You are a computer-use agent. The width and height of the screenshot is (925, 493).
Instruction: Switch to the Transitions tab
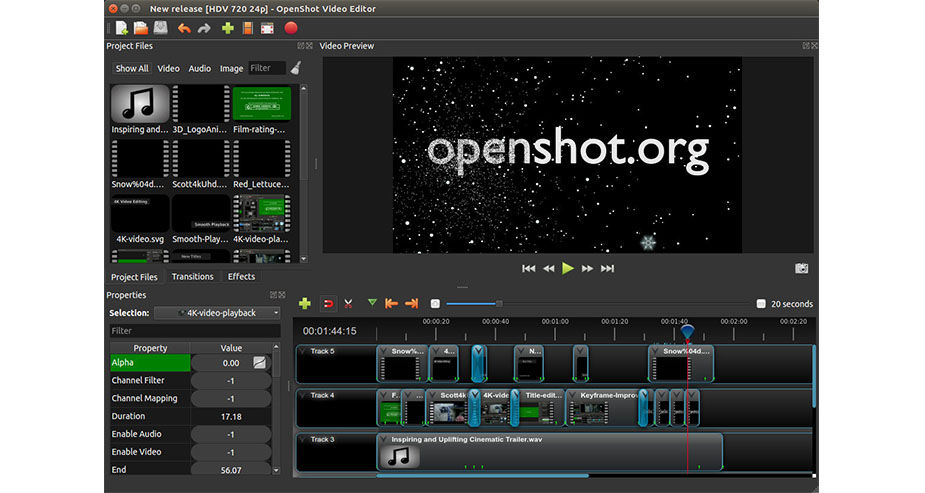point(192,277)
